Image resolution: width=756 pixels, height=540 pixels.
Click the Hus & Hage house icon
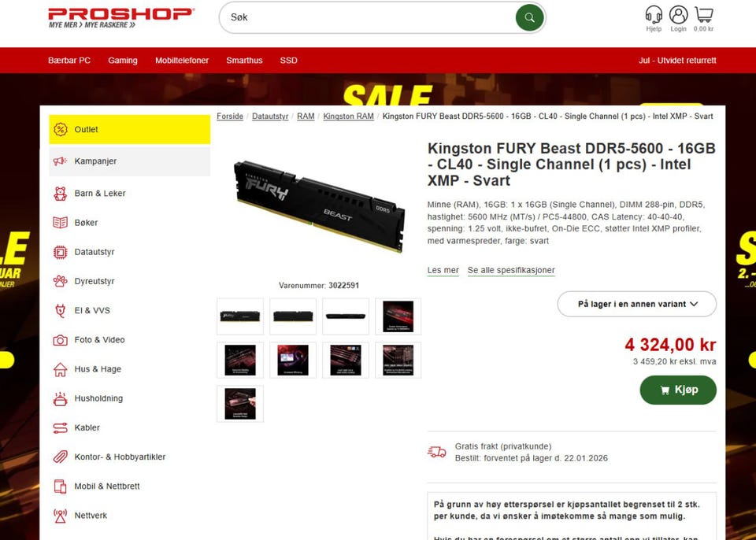click(x=61, y=369)
